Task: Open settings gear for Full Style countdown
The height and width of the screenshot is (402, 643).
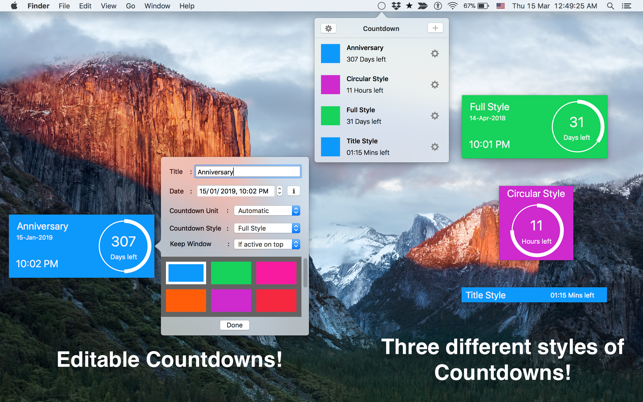Action: tap(435, 116)
